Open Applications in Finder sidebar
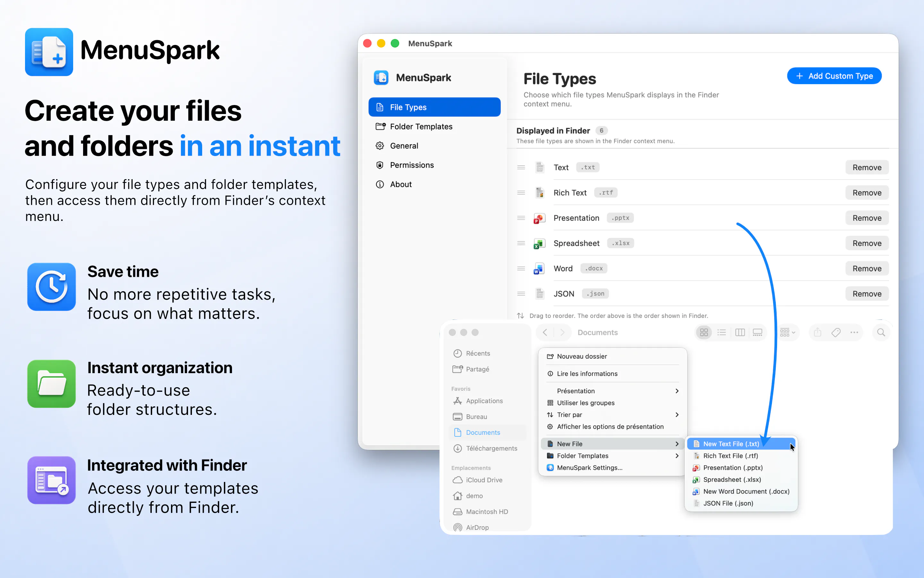 coord(488,401)
